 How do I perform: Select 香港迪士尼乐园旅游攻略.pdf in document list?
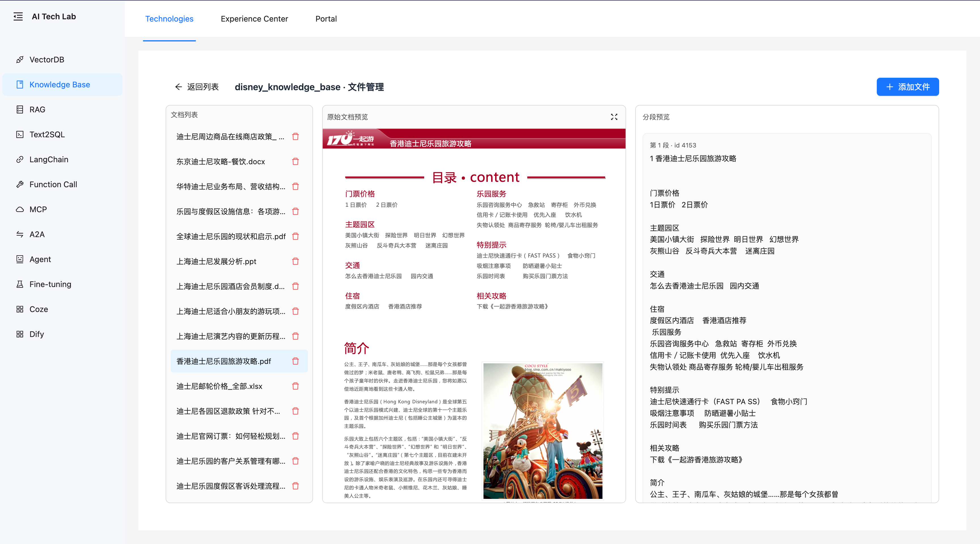pos(224,361)
